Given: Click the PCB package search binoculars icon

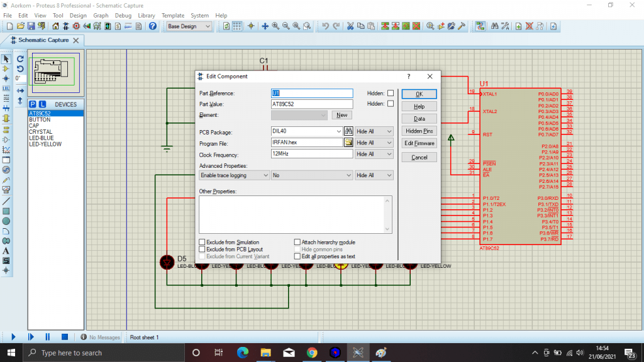Looking at the screenshot, I should coord(348,131).
